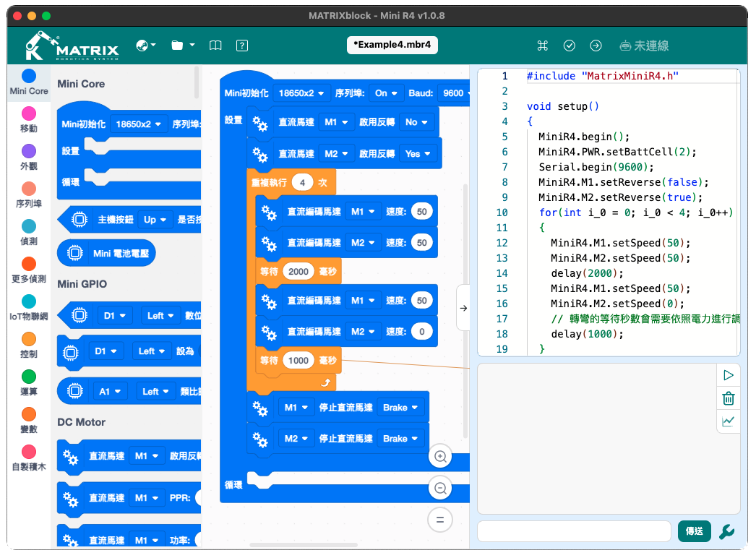
Task: Click the serial message input field
Action: pos(574,531)
